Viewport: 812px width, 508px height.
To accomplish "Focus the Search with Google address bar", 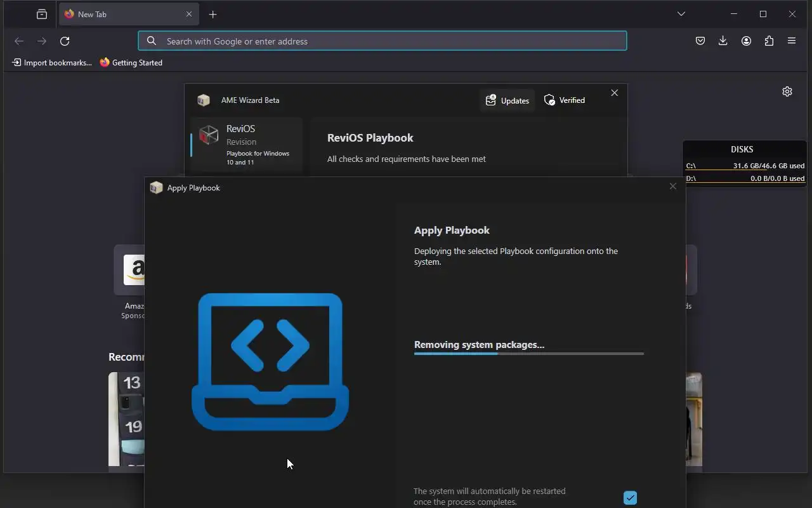I will click(x=383, y=41).
